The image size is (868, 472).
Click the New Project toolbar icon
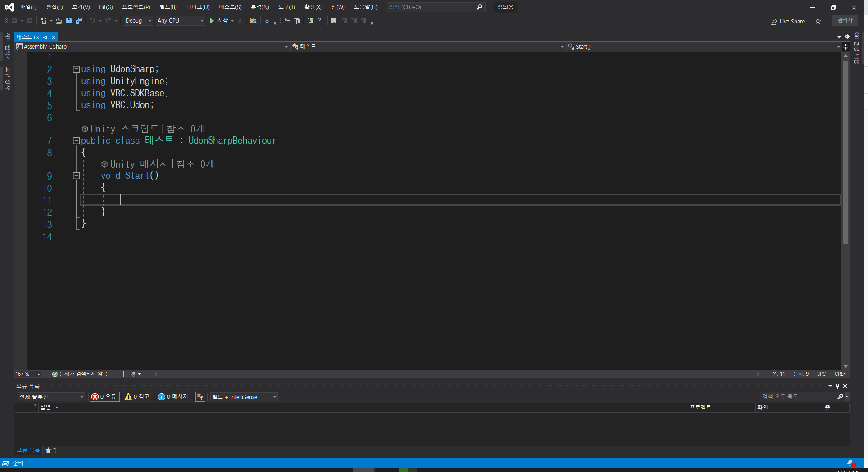44,21
